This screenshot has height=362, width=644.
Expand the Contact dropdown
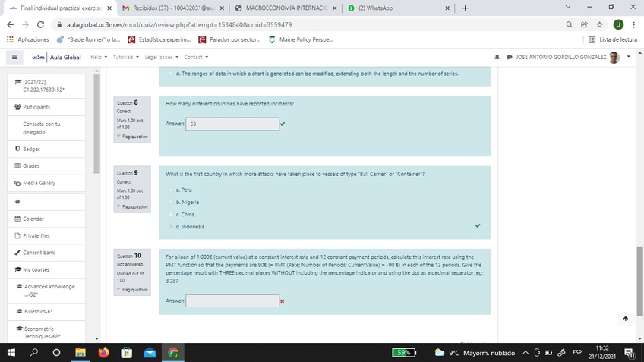click(196, 57)
